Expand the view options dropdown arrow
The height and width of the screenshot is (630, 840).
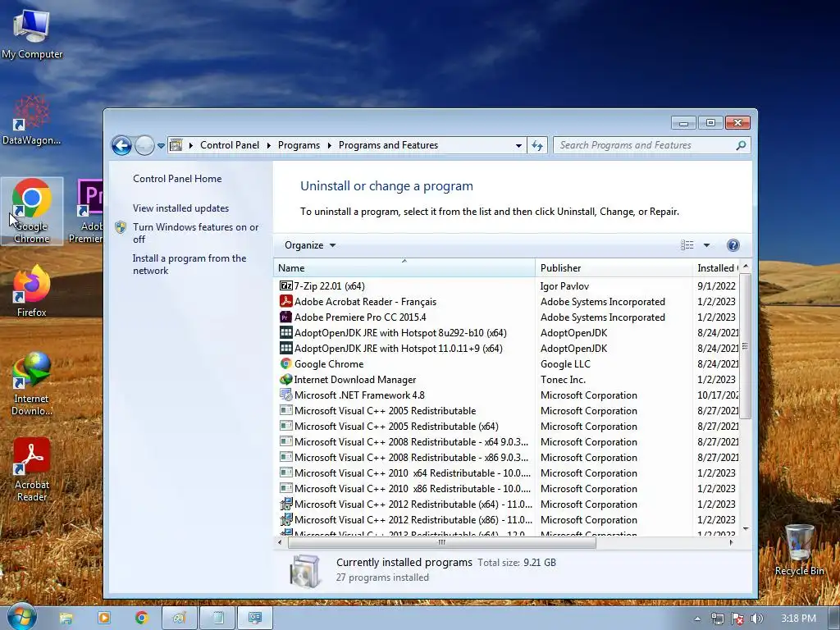click(706, 245)
